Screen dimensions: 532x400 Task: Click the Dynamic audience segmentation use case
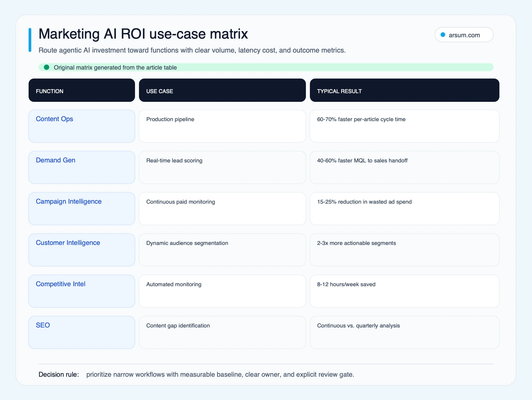tap(222, 250)
